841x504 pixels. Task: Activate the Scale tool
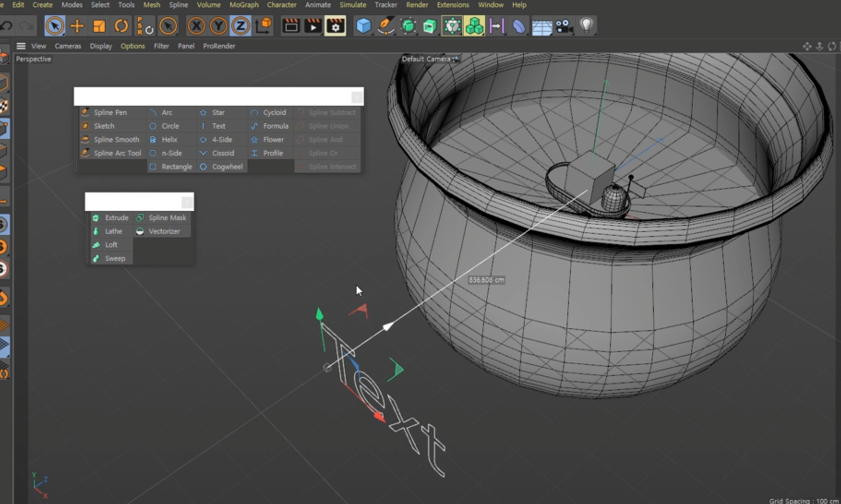pos(99,26)
